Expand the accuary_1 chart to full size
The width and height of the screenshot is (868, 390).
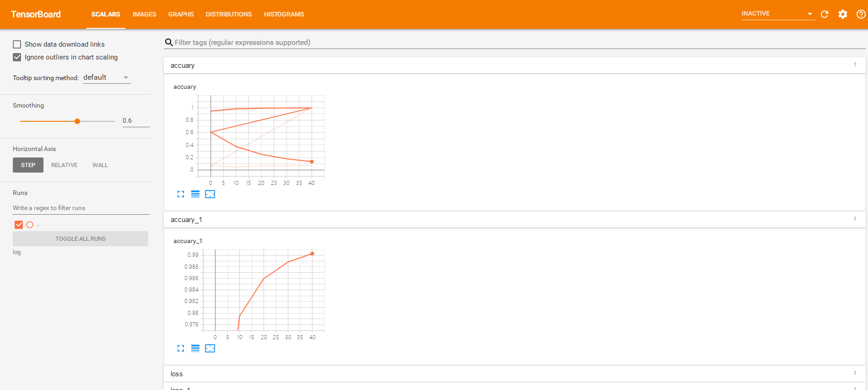pos(181,348)
